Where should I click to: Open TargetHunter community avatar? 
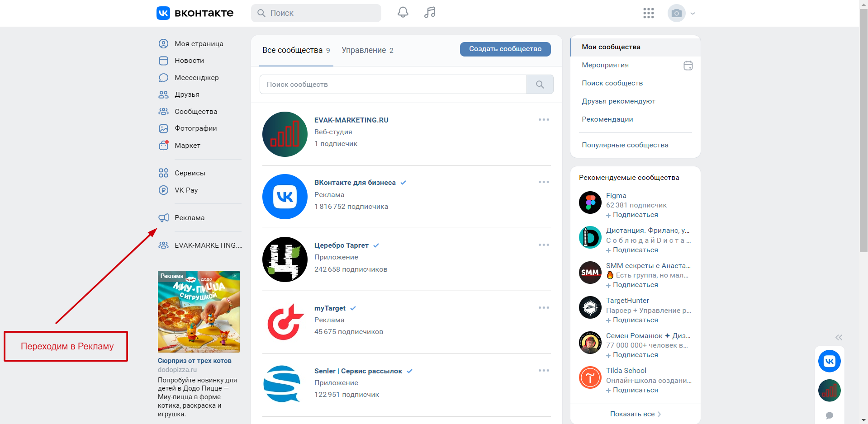590,307
